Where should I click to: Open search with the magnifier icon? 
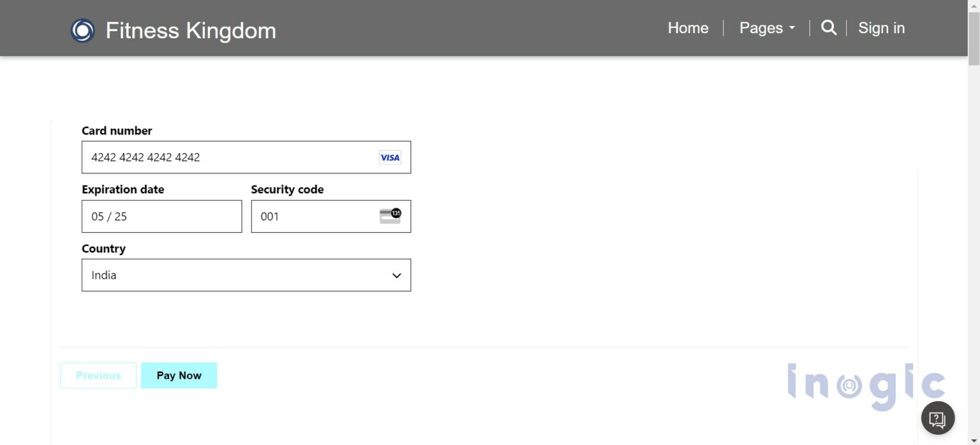click(x=828, y=28)
